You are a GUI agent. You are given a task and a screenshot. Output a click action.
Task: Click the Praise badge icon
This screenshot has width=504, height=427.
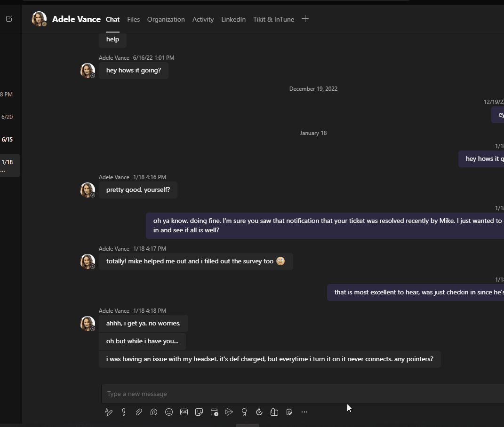pos(244,412)
